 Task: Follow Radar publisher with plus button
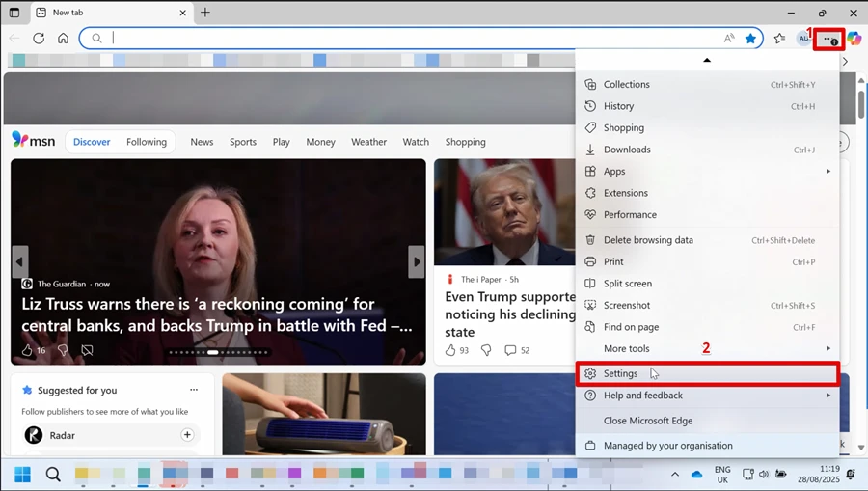187,435
